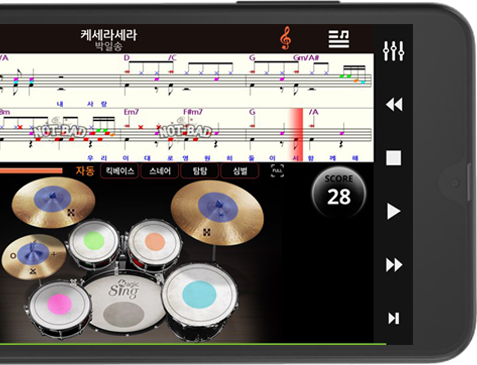Open the mixer sliders icon
Viewport: 477px width, 365px height.
click(x=393, y=51)
